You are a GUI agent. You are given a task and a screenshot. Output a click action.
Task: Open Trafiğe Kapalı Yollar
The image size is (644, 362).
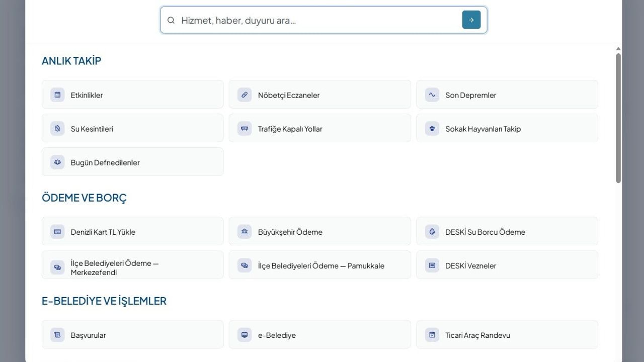pyautogui.click(x=320, y=128)
